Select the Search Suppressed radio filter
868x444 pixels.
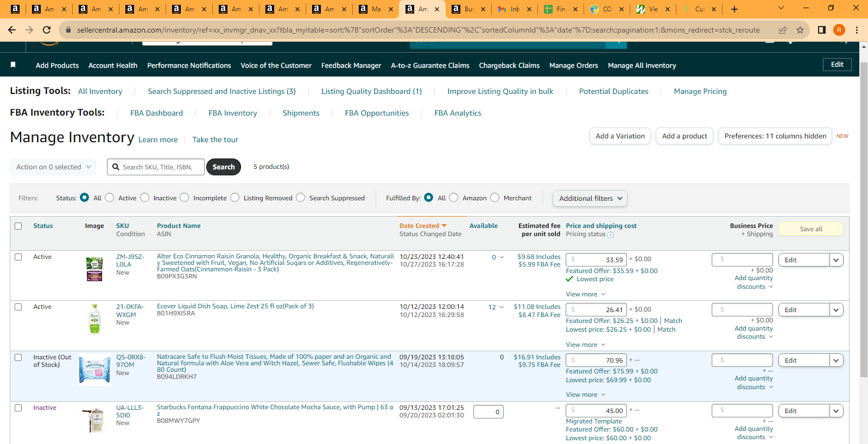coord(301,198)
